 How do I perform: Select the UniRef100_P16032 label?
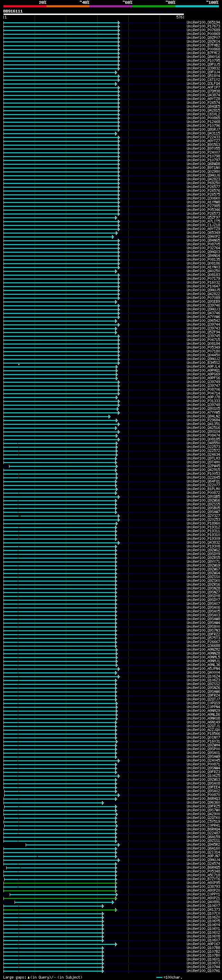(203, 283)
